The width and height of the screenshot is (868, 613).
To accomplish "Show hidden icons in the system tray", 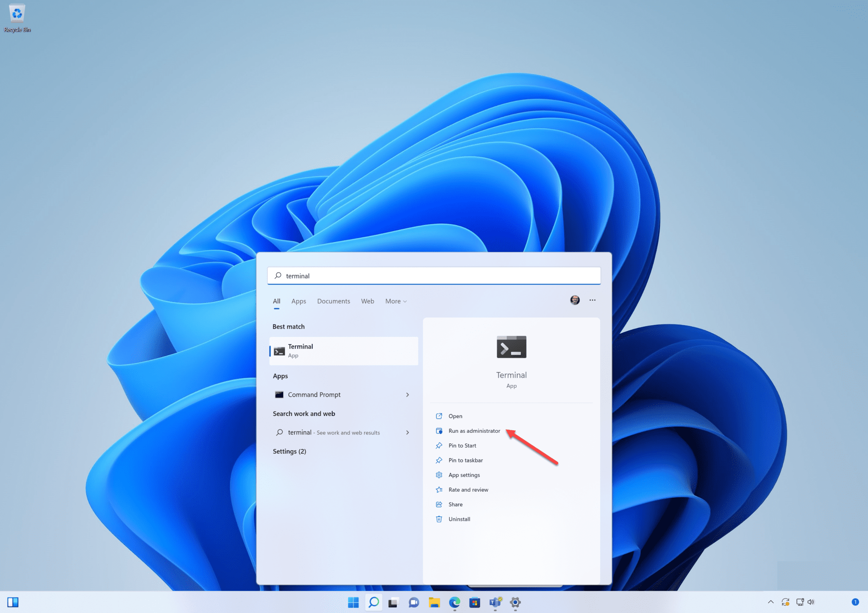I will point(771,602).
